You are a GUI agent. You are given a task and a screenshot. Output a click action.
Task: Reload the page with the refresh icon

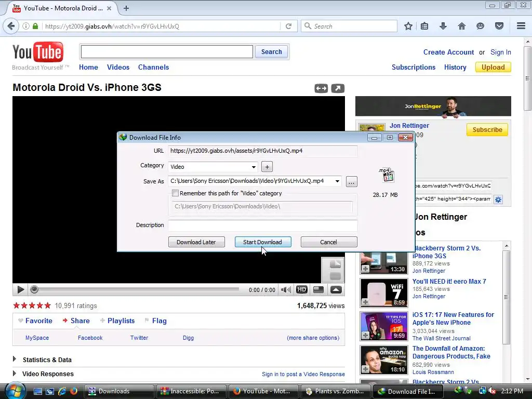click(x=288, y=26)
